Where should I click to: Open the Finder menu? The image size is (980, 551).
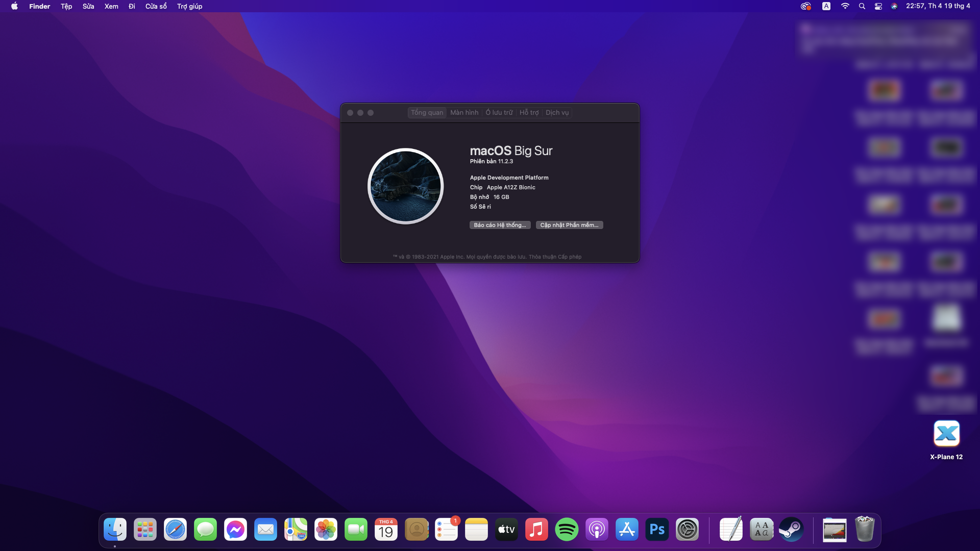pos(39,6)
